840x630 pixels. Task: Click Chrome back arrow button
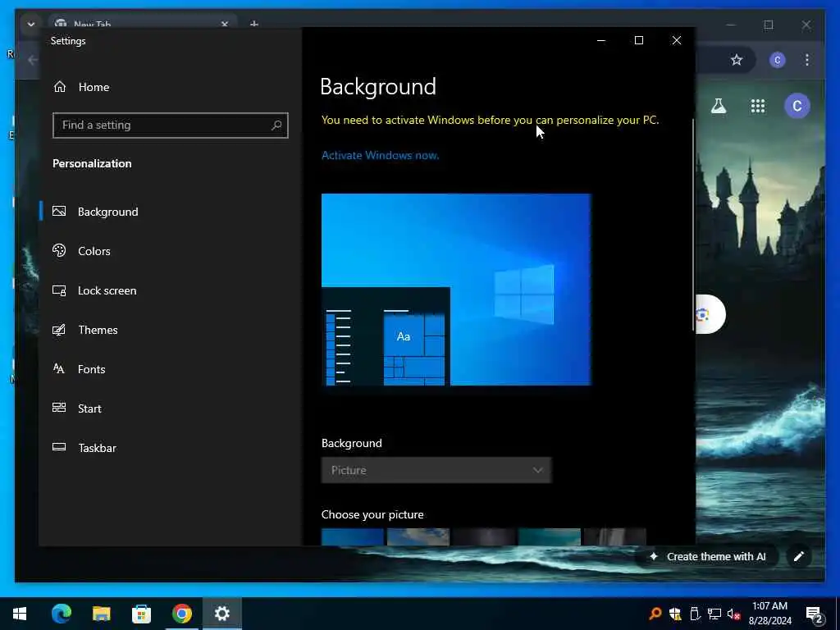(32, 60)
